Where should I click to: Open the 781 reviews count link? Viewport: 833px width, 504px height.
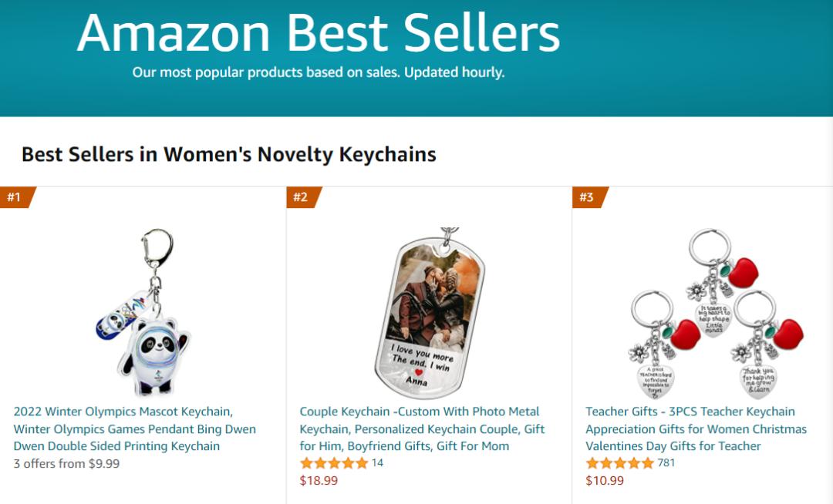click(x=666, y=463)
